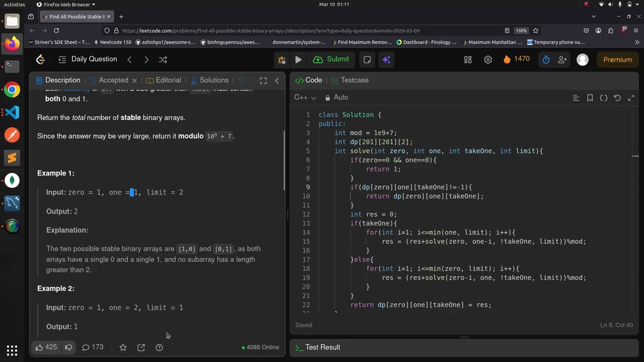Launch Chrome from the dock

point(12,90)
